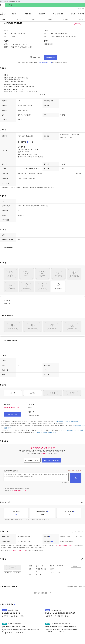
Task: Open 과정평가형 기계설계산업기사 취득B course
Action: (14, 627)
